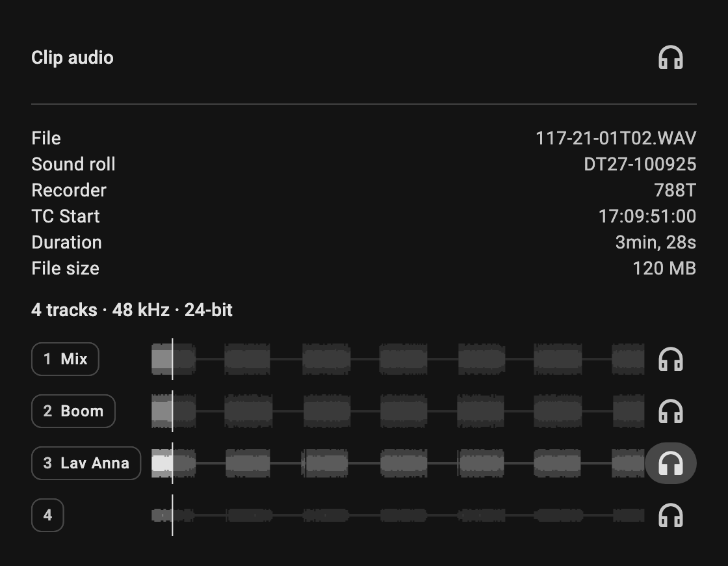Image resolution: width=728 pixels, height=566 pixels.
Task: Seek within the Mix track waveform
Action: [x=398, y=359]
